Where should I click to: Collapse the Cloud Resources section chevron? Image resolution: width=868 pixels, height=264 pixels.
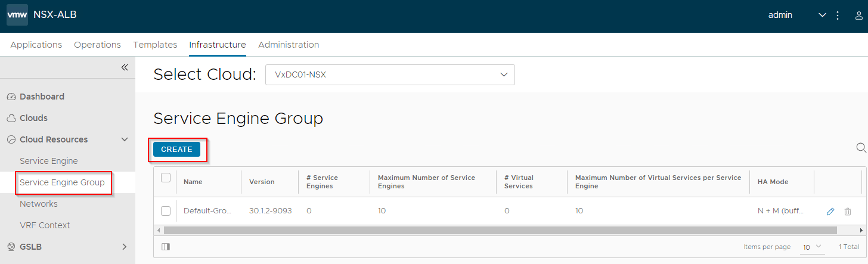pos(125,139)
